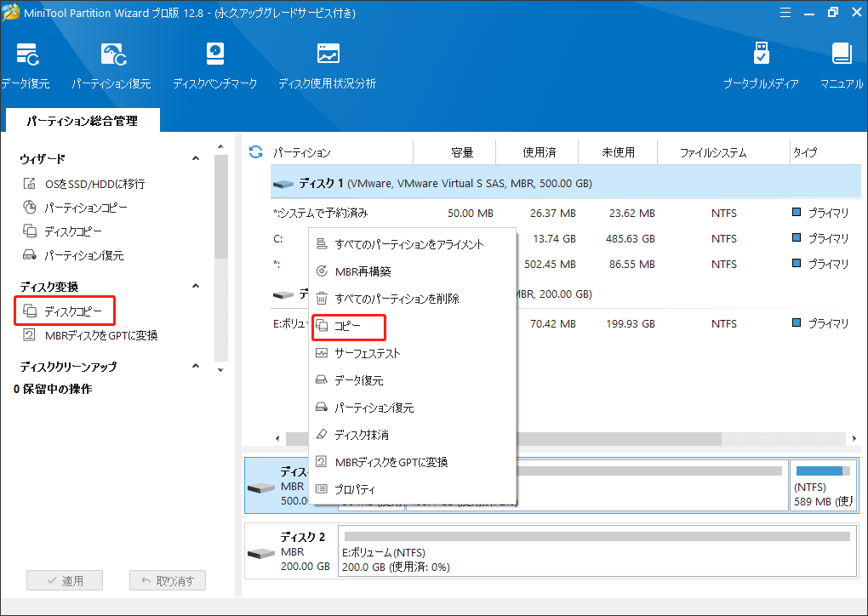Click horizontal scrollbar right arrow
The height and width of the screenshot is (616, 868).
click(x=854, y=438)
